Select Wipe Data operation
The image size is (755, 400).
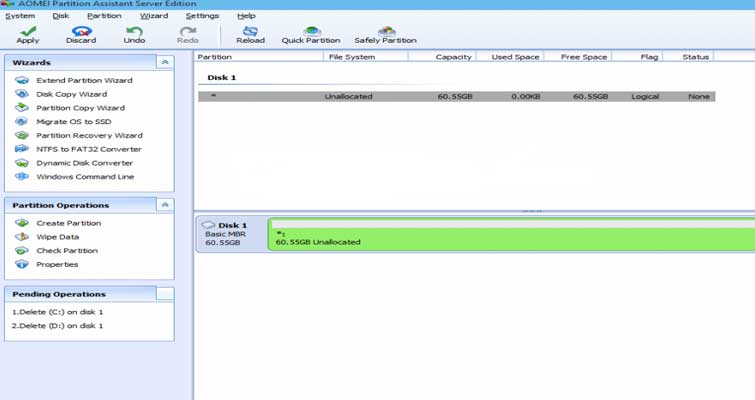click(x=58, y=237)
